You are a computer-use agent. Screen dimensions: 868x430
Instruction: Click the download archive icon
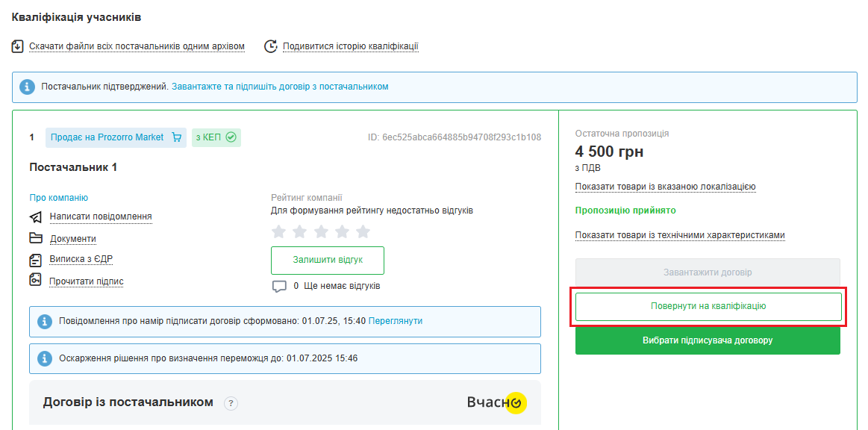(18, 46)
